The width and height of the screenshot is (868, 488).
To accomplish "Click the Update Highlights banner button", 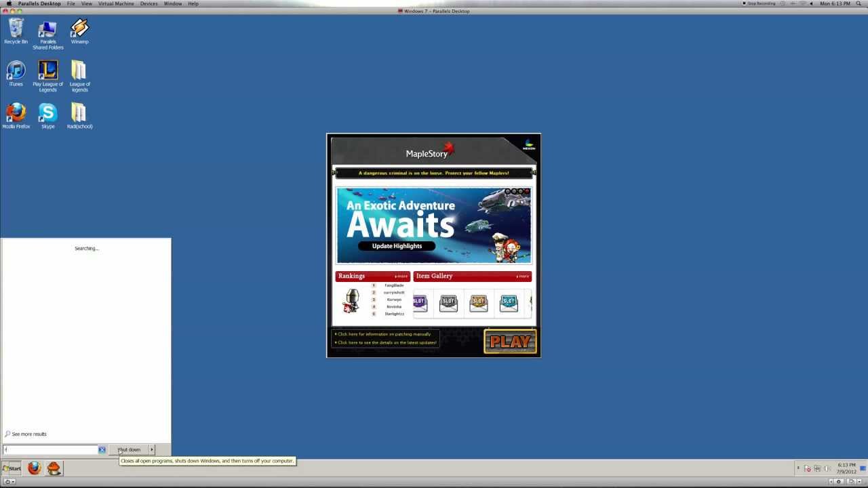I will 397,246.
